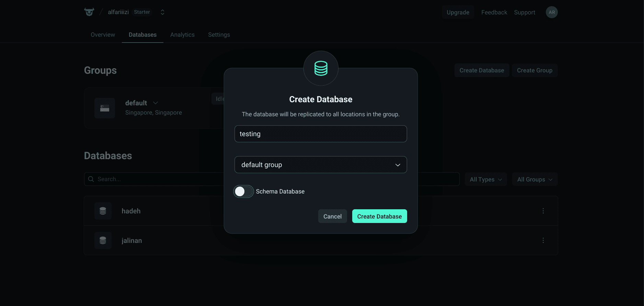Select the hadeh database row name
Screen dimensions: 644x306
[x=131, y=211]
